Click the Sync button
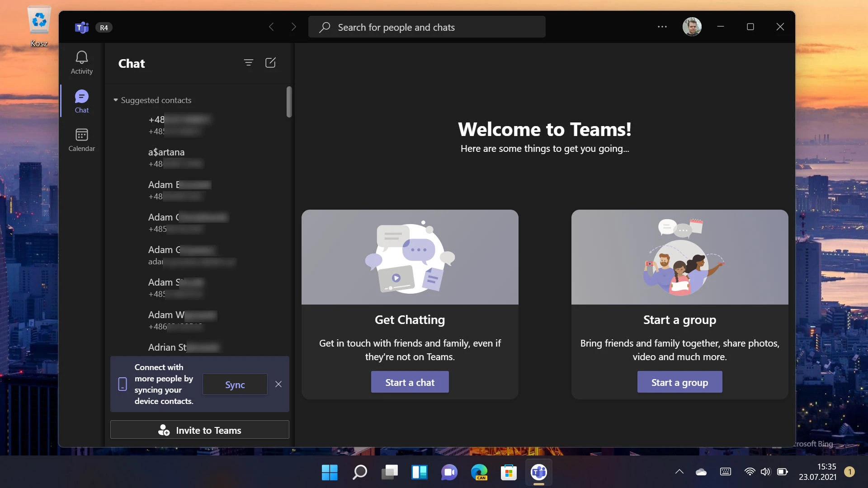The width and height of the screenshot is (868, 488). click(x=235, y=385)
